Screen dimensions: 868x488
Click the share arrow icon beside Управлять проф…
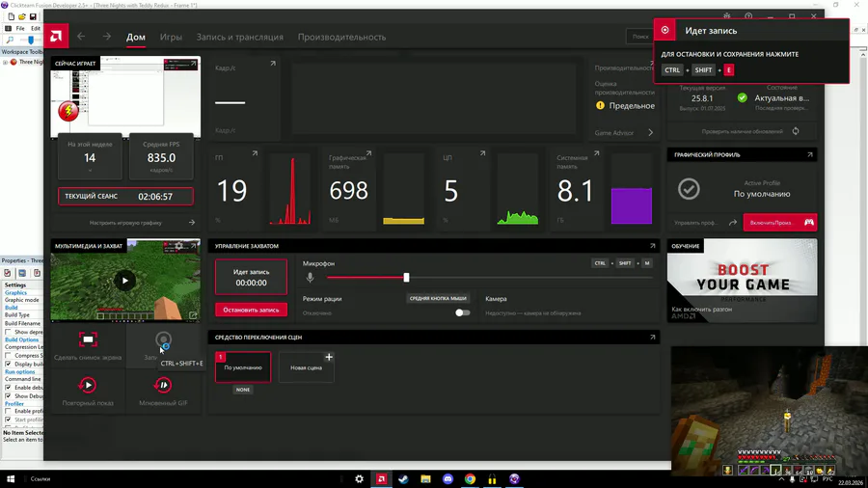[x=733, y=223]
